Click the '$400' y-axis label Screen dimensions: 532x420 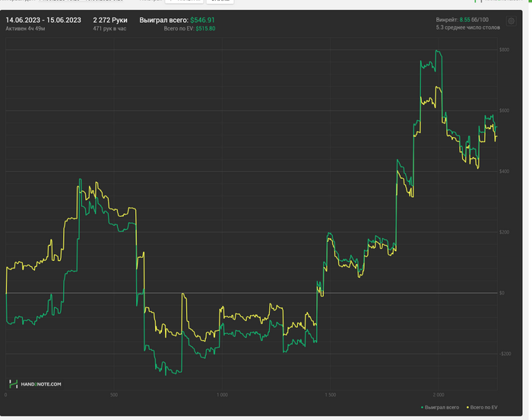[x=504, y=171]
